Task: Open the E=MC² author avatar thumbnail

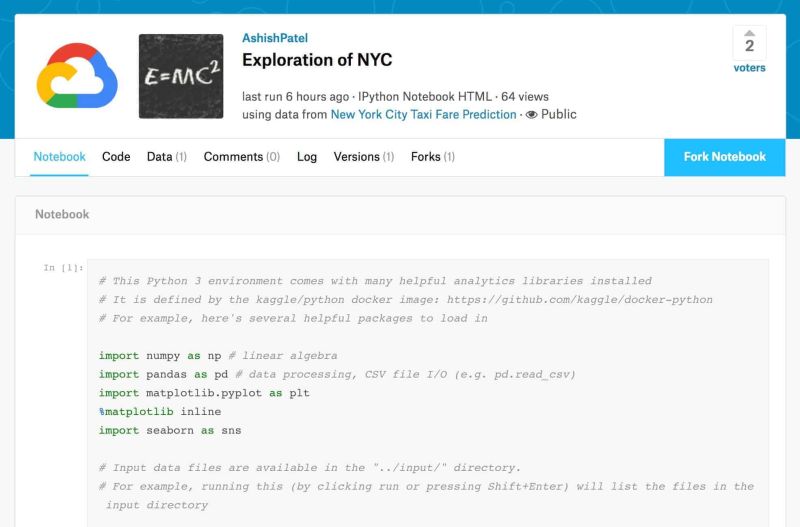Action: click(x=181, y=77)
